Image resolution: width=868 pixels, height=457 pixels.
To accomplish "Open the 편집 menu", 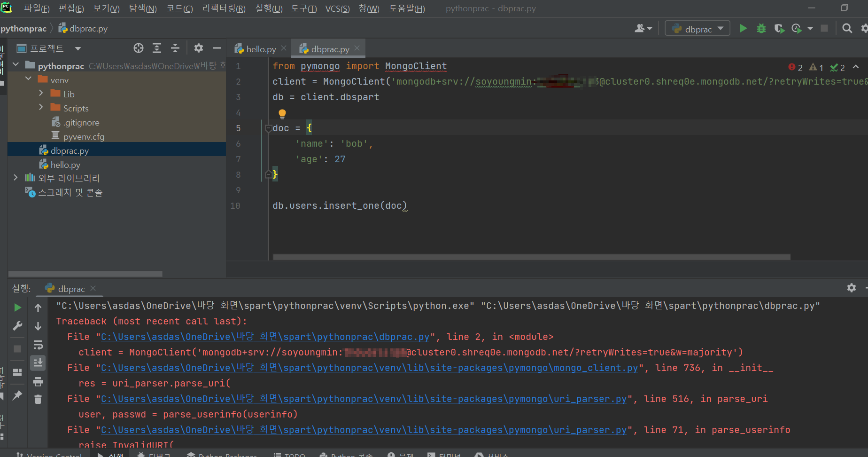I will pyautogui.click(x=71, y=8).
